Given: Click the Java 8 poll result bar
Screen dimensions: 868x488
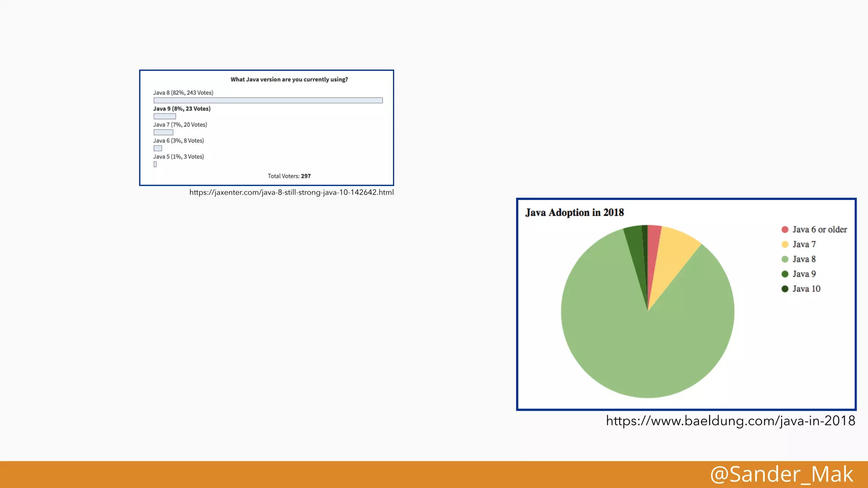Looking at the screenshot, I should click(268, 100).
